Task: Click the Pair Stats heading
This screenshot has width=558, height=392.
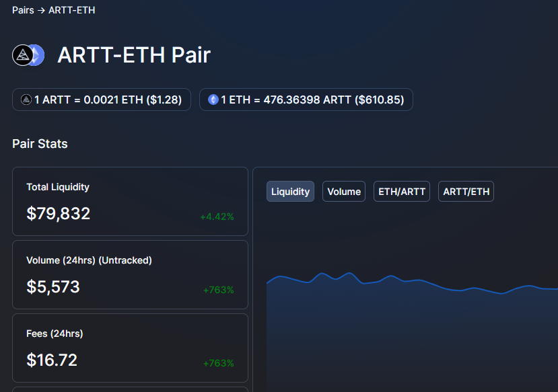Action: [x=40, y=144]
